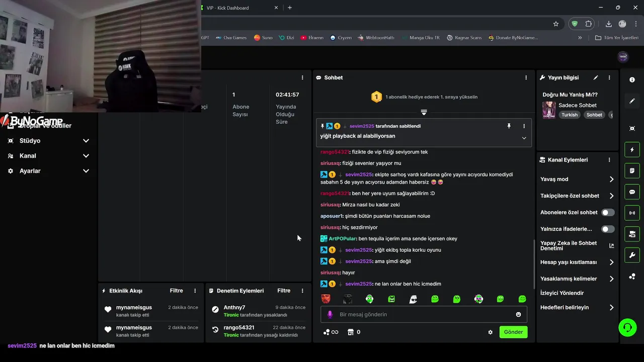The image size is (644, 362).
Task: Collapse the gift leaderboard handle
Action: pyautogui.click(x=424, y=112)
